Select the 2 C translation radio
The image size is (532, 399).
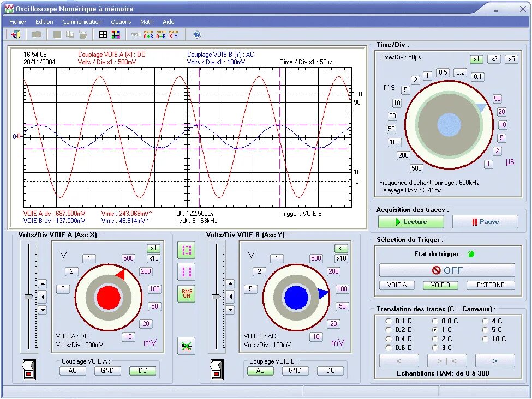[435, 338]
